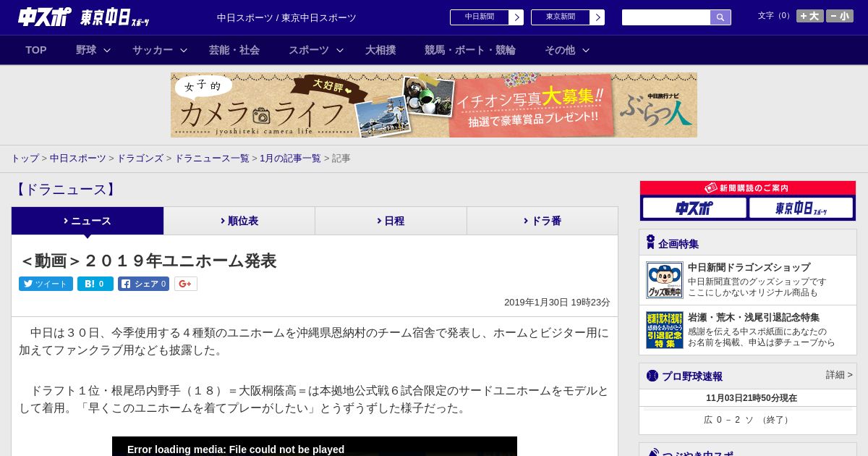
Task: Go to トップ breadcrumb link
Action: point(25,159)
